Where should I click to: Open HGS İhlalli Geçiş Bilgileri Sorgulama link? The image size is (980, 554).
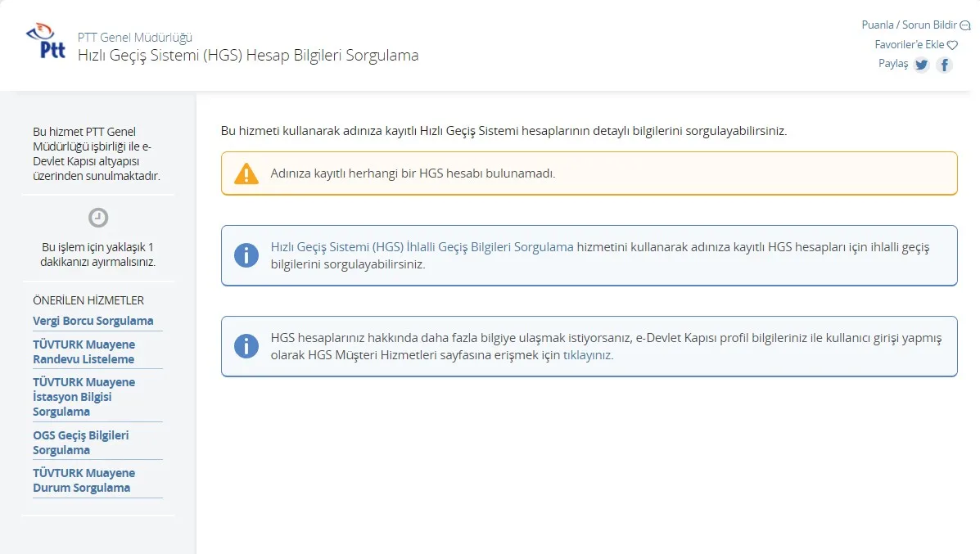click(x=422, y=246)
